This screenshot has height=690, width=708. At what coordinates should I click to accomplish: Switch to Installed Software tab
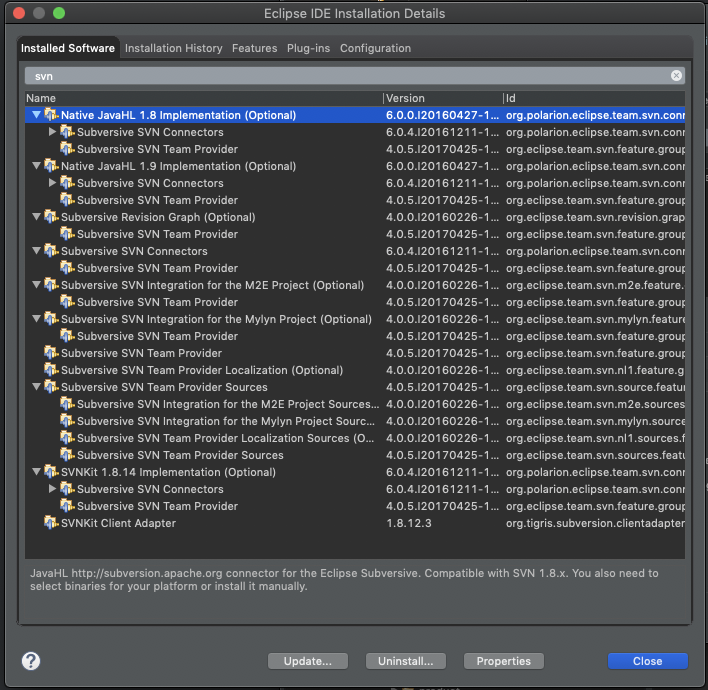(x=68, y=48)
